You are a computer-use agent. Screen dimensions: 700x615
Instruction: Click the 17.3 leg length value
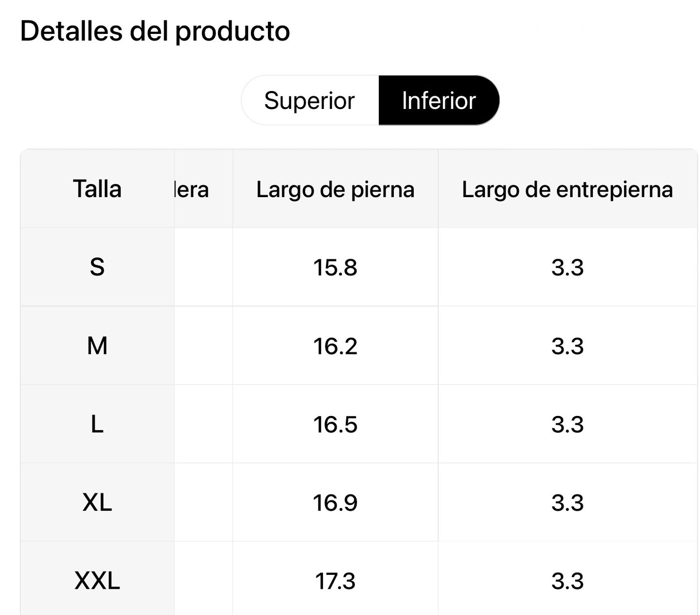click(x=335, y=581)
